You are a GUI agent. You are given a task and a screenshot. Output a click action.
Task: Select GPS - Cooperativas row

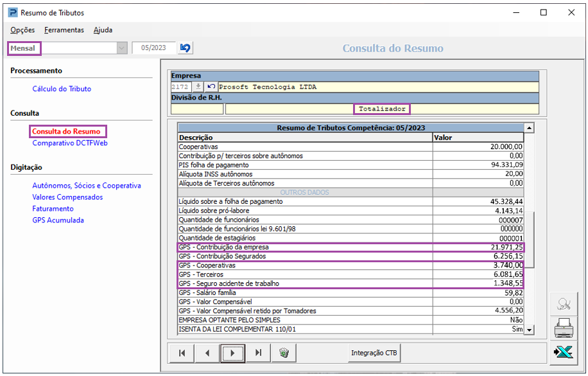350,265
